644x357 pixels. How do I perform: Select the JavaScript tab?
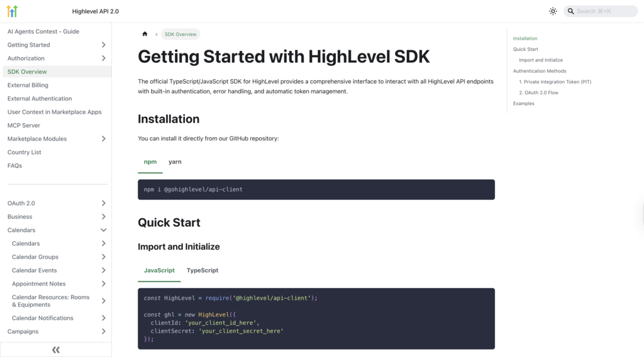(159, 270)
